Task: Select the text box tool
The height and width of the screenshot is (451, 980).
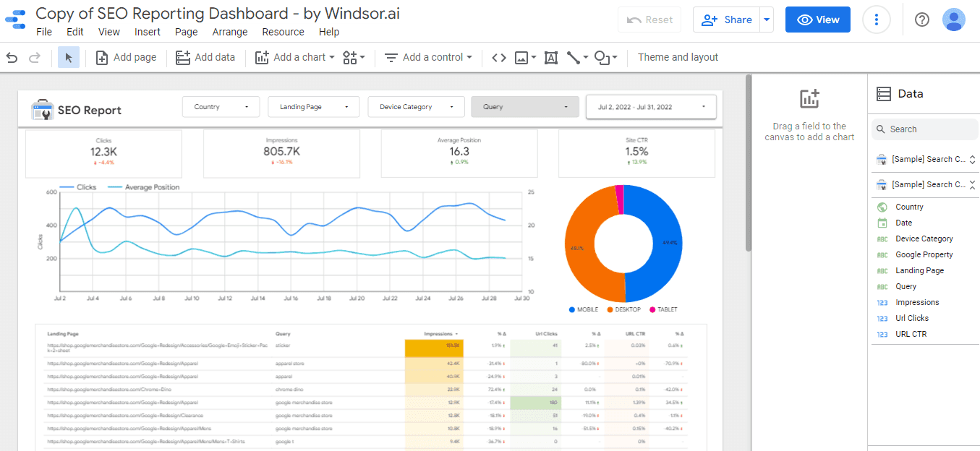Action: (x=550, y=58)
